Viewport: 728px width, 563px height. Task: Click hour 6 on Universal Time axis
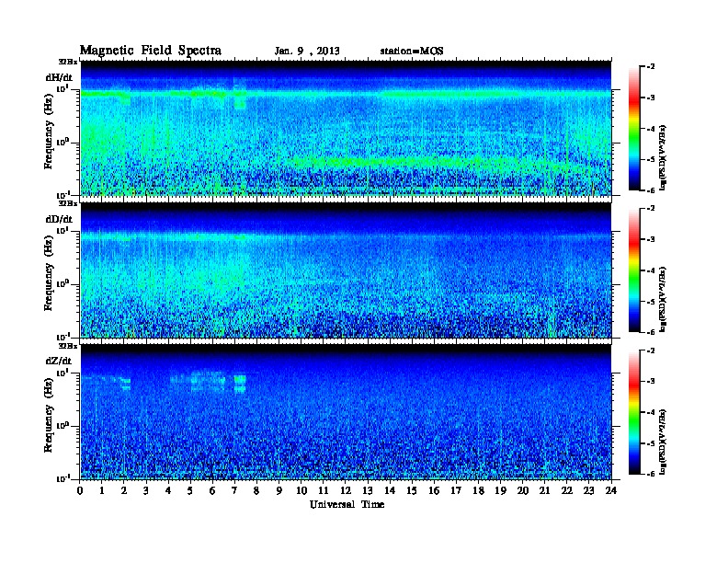pyautogui.click(x=212, y=491)
